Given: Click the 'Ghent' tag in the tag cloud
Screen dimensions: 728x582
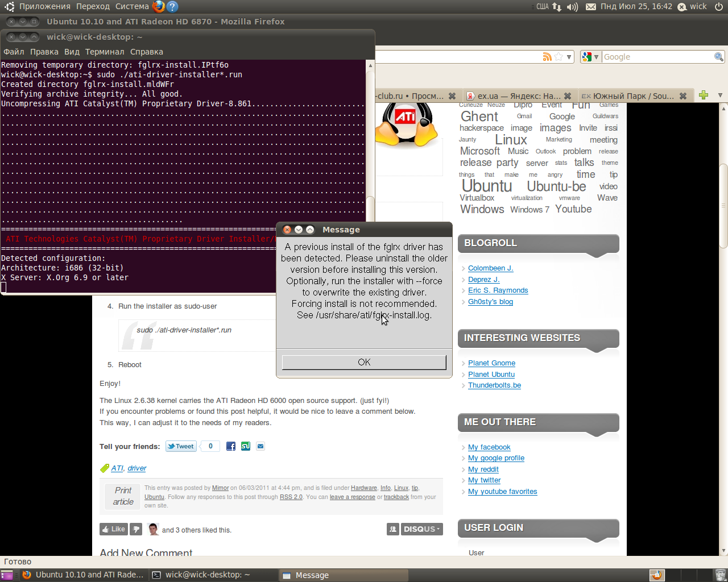Looking at the screenshot, I should (479, 117).
